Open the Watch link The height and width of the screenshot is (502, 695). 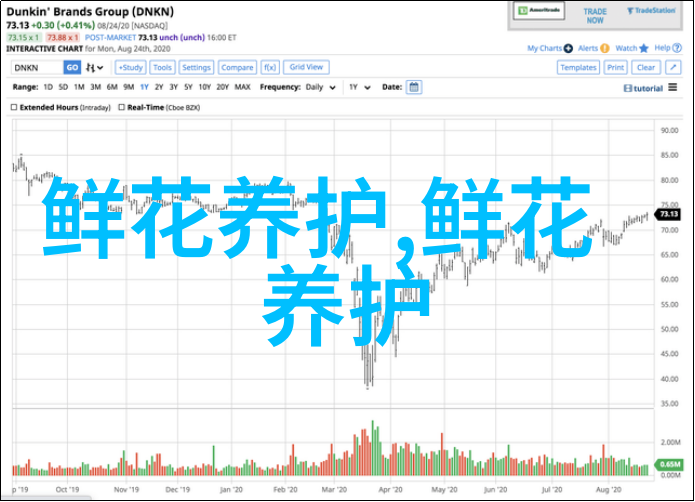pyautogui.click(x=626, y=48)
